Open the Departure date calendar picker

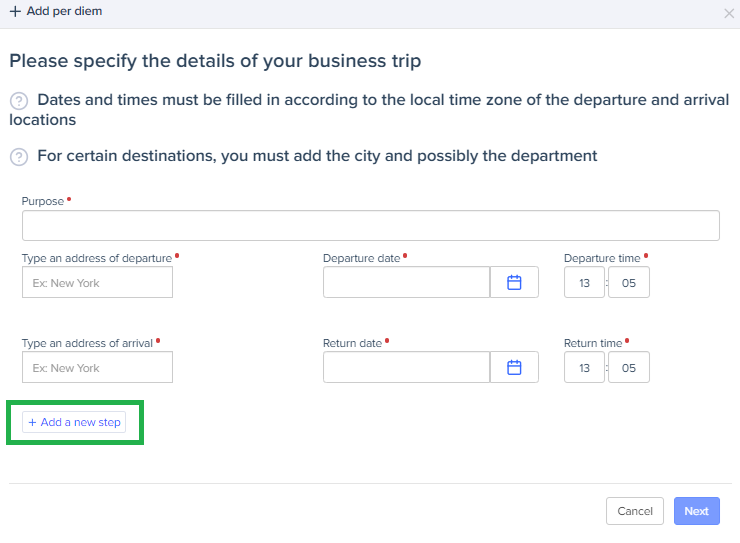tap(514, 283)
